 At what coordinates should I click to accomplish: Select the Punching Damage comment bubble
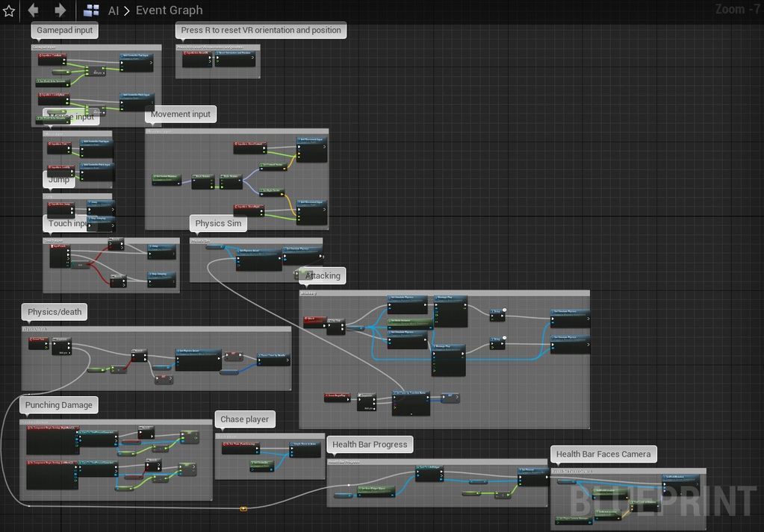click(59, 405)
